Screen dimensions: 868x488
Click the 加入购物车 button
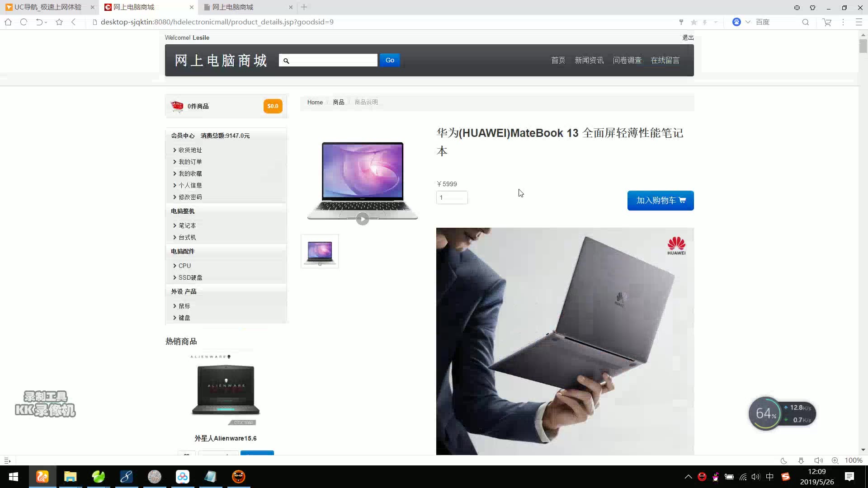pyautogui.click(x=660, y=201)
